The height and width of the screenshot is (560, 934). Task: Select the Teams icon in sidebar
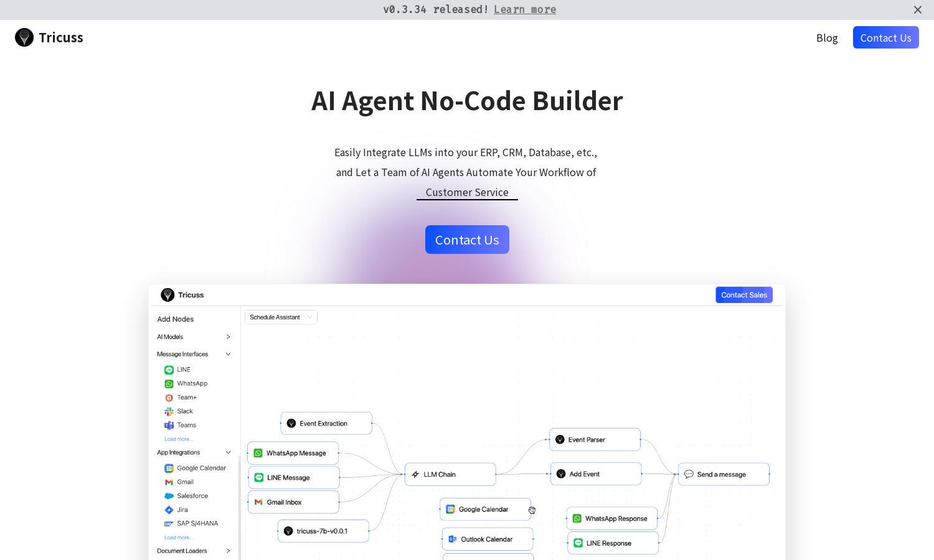169,426
